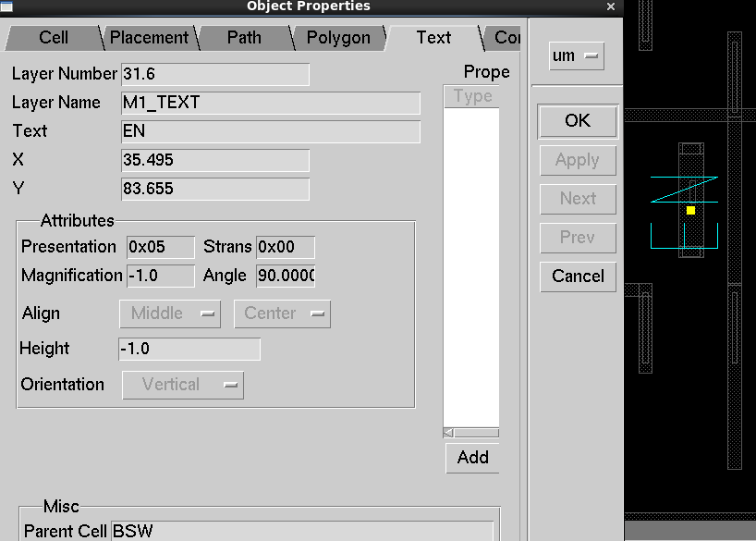Select the X coordinate field
The image size is (756, 541).
[x=214, y=160]
